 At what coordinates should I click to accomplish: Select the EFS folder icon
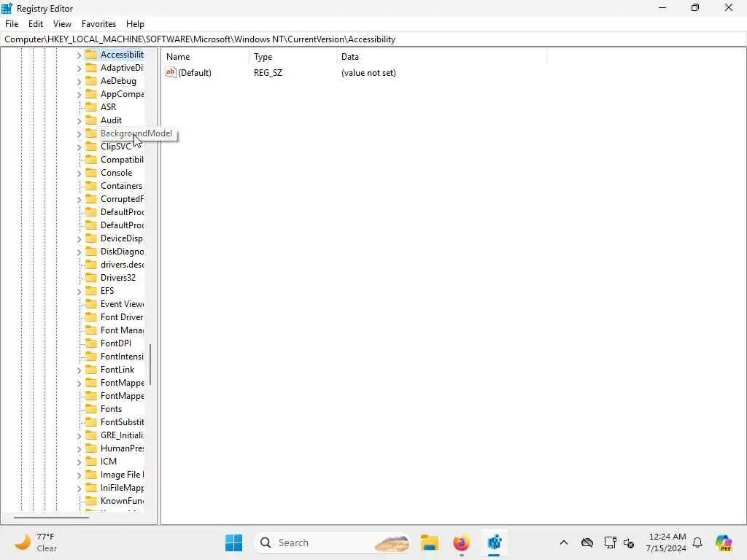coord(91,291)
